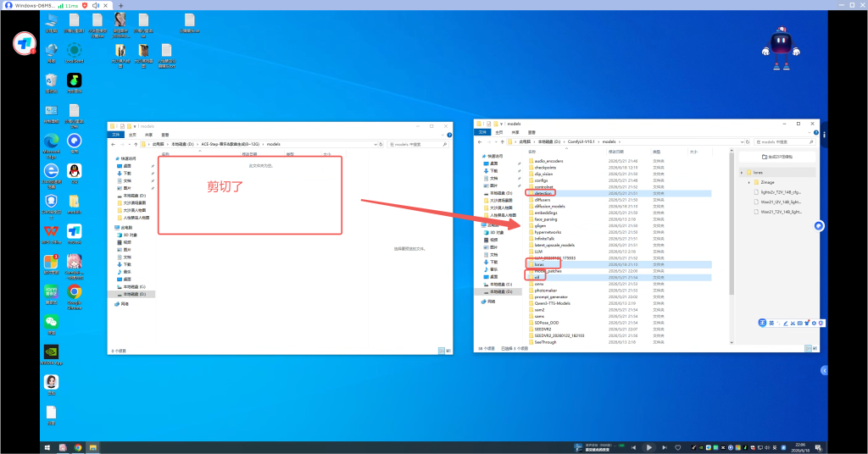Open the models folder on the desktop

pos(75,203)
